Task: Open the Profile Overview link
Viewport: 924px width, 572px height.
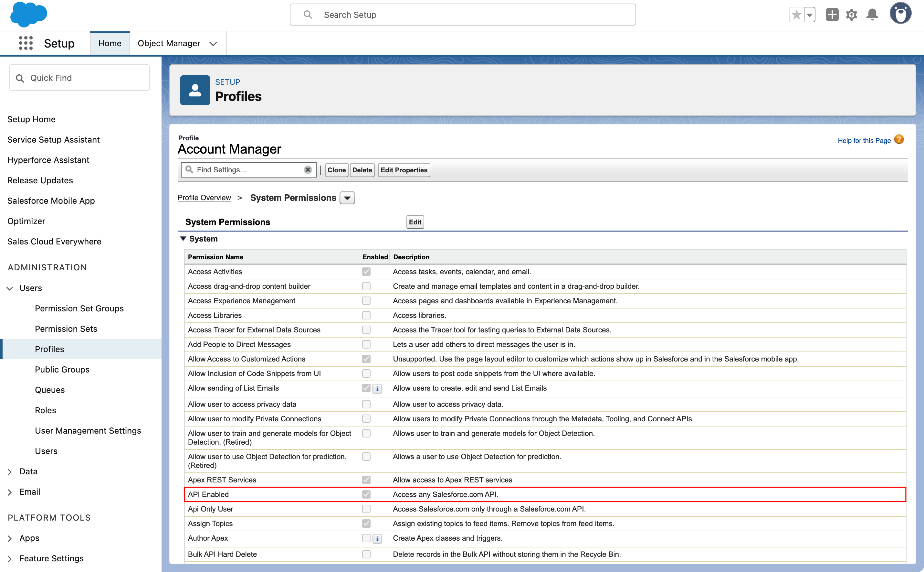Action: point(204,198)
